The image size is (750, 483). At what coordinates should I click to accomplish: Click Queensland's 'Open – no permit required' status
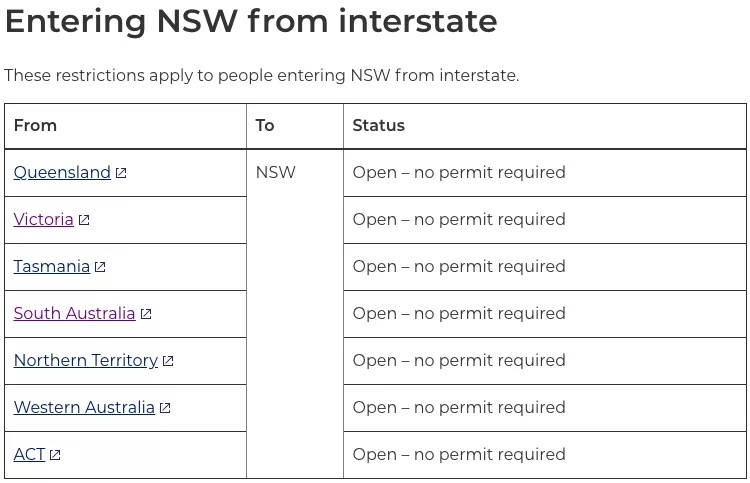pyautogui.click(x=459, y=172)
